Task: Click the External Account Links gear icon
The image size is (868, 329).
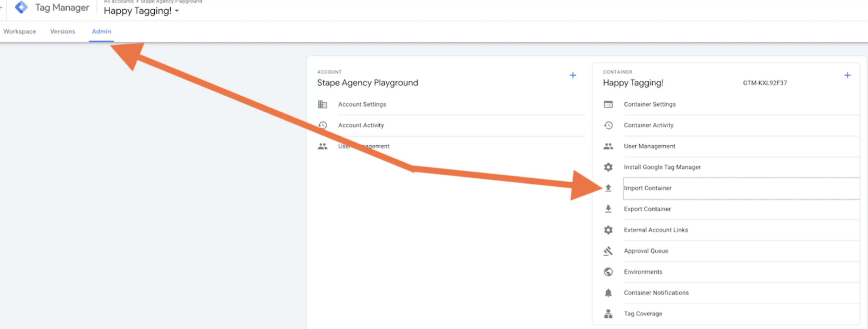Action: point(608,230)
